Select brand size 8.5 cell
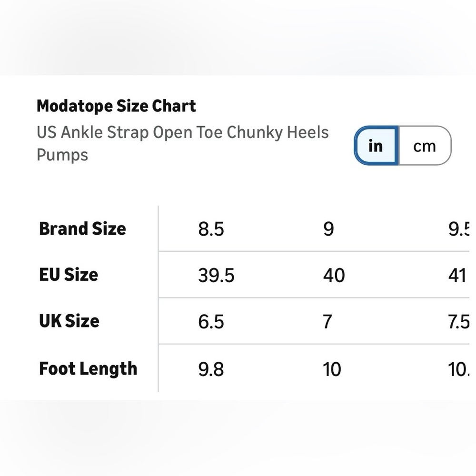The width and height of the screenshot is (476, 476). (211, 229)
